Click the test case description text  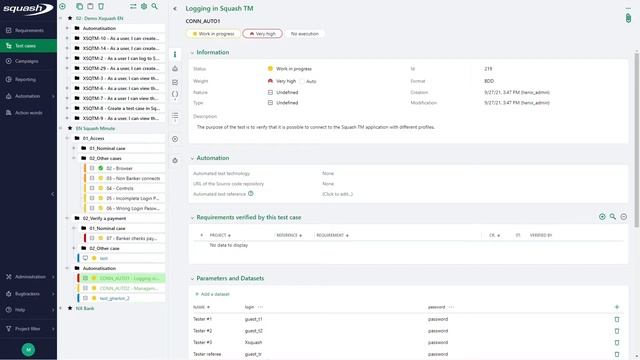(316, 127)
